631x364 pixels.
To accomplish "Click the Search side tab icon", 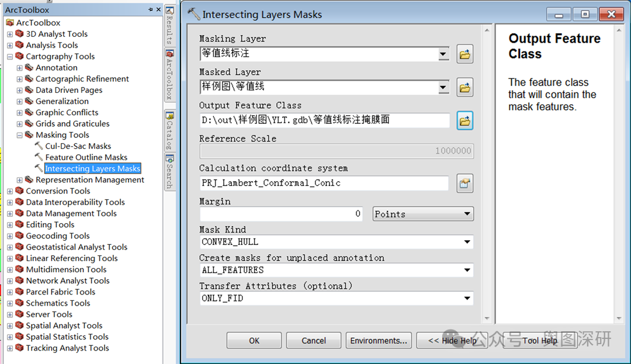I will coord(170,158).
